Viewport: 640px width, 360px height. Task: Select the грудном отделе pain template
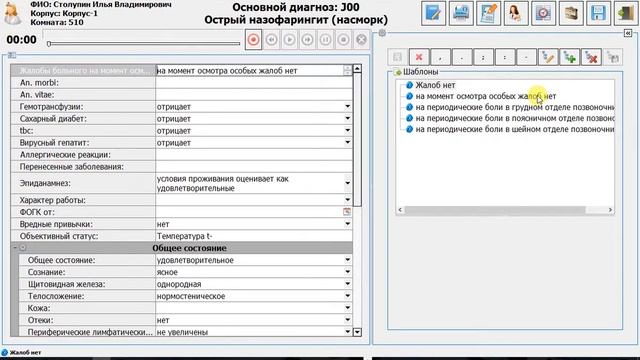(515, 107)
